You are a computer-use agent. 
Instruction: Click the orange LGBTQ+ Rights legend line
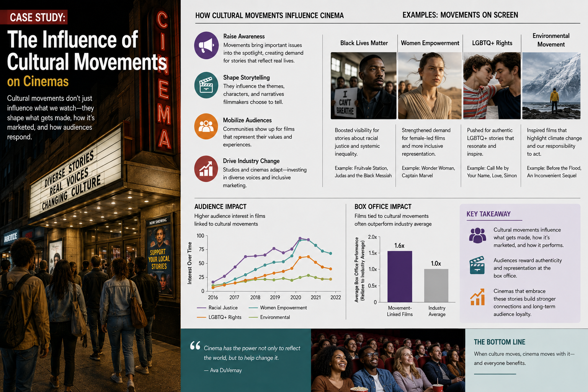[201, 317]
